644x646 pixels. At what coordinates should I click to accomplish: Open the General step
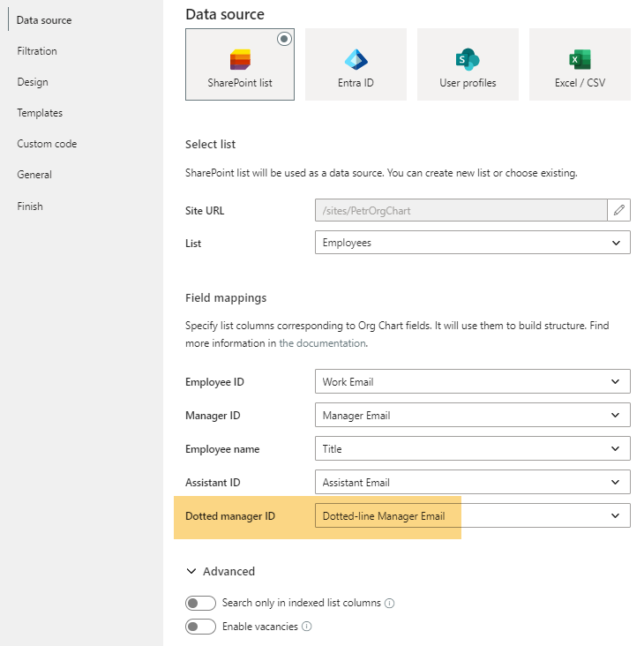[x=34, y=175]
